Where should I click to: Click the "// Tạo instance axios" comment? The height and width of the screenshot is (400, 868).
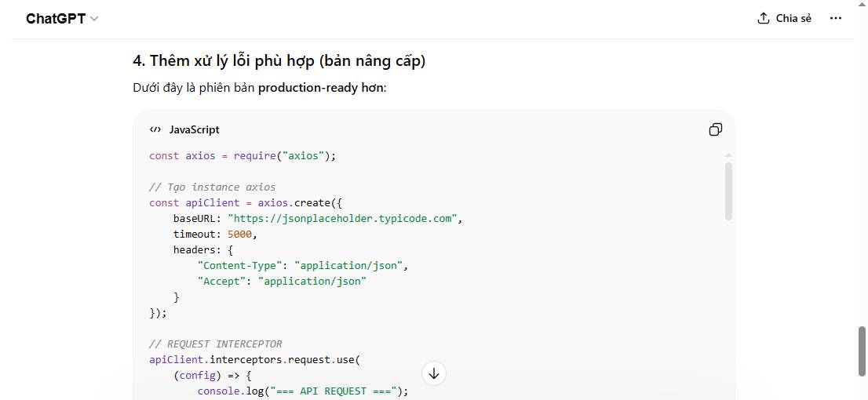tap(212, 187)
